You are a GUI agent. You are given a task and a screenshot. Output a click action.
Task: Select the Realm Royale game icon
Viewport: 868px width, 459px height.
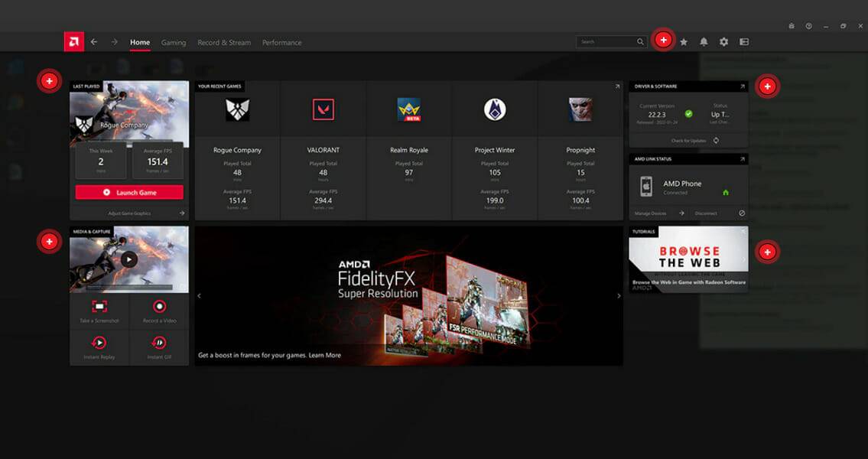(409, 109)
